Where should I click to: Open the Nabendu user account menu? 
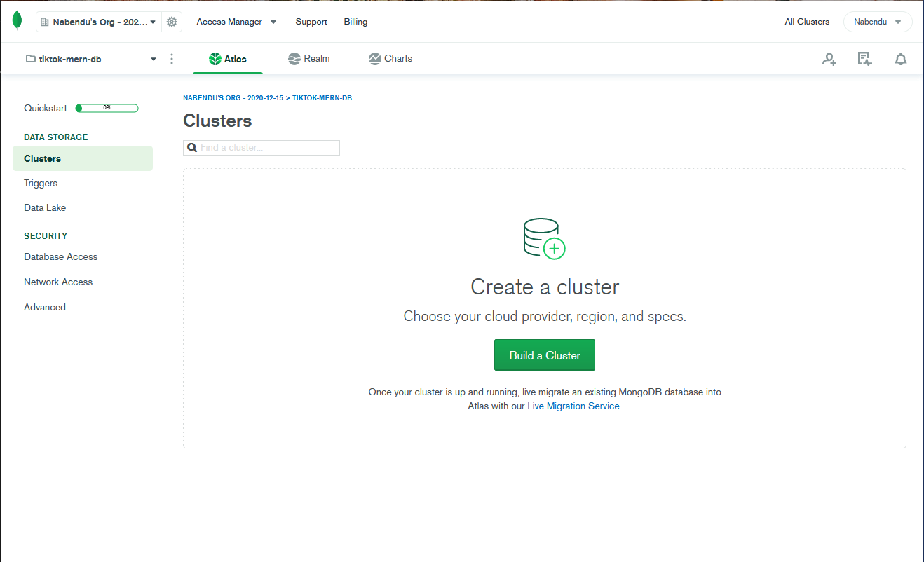click(878, 22)
